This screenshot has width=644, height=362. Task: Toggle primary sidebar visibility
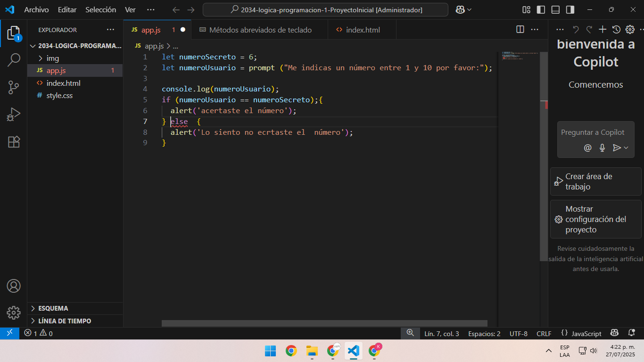[541, 9]
